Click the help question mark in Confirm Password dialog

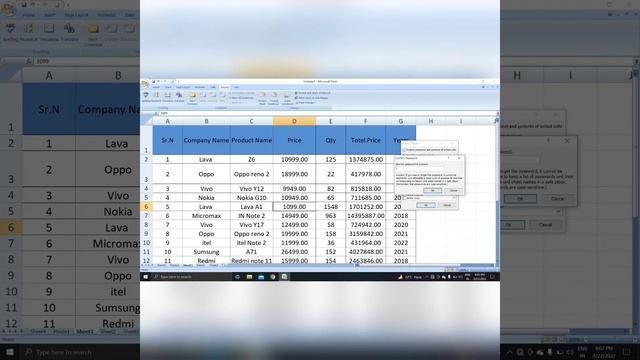pos(449,158)
